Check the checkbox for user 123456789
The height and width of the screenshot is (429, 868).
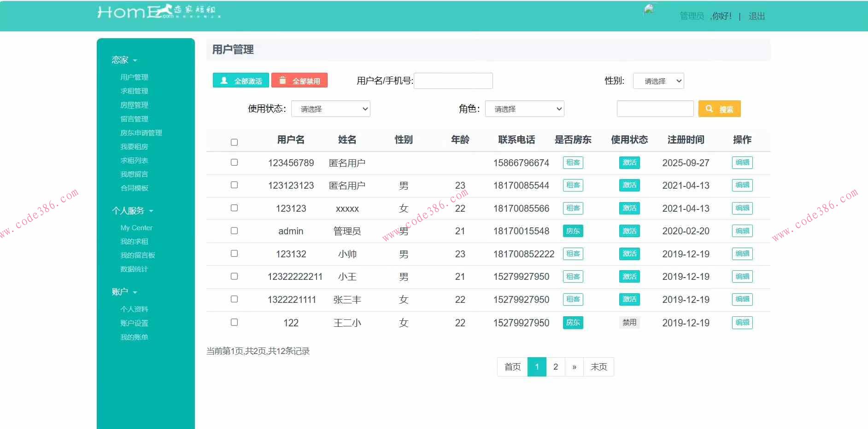tap(234, 162)
